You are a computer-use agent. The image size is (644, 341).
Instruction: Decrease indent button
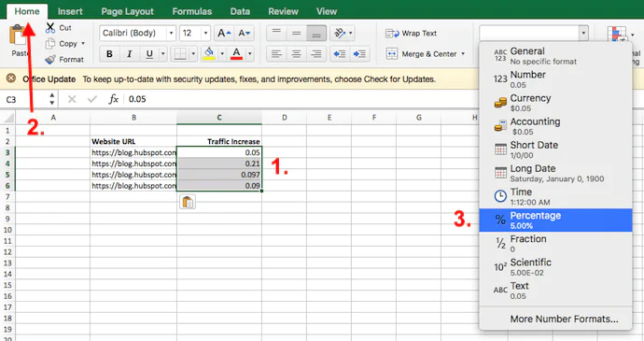click(340, 54)
